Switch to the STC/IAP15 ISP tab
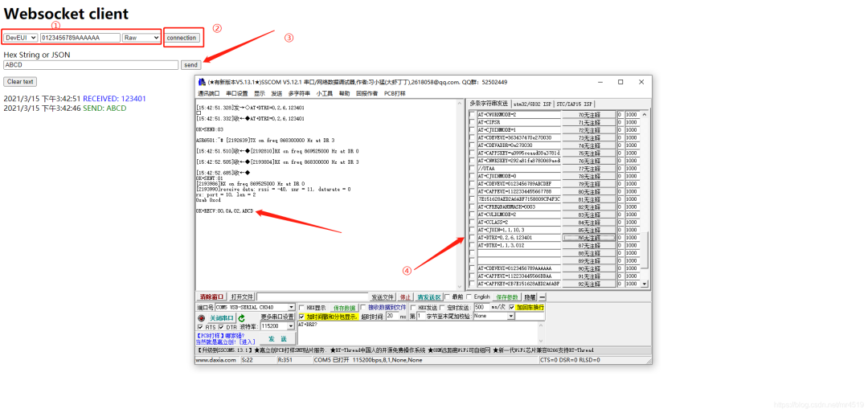Viewport: 868px width, 413px height. [x=573, y=104]
